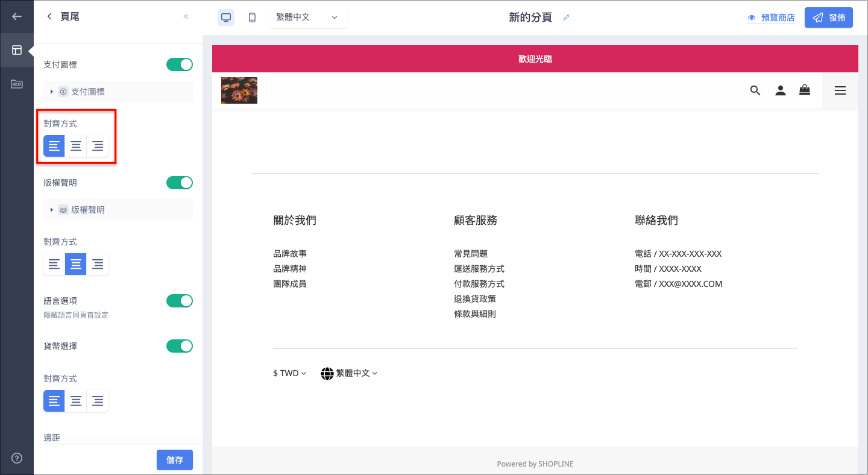This screenshot has width=868, height=475.
Task: Set currency selector alignment to center
Action: coord(76,401)
